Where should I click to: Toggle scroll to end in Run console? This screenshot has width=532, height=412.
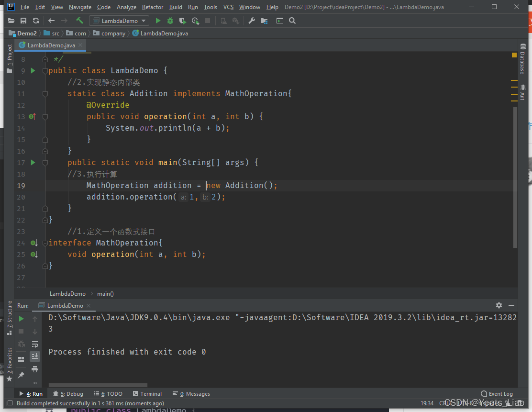tap(35, 356)
